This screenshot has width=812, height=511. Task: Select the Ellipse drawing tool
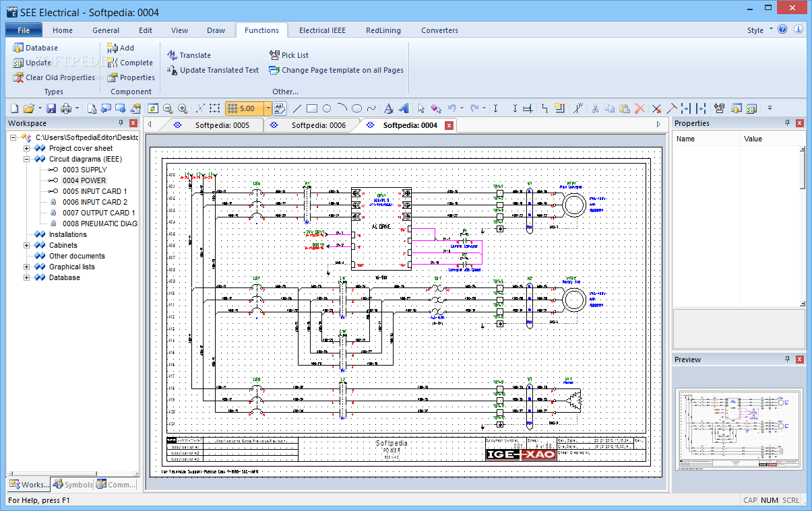[x=356, y=108]
